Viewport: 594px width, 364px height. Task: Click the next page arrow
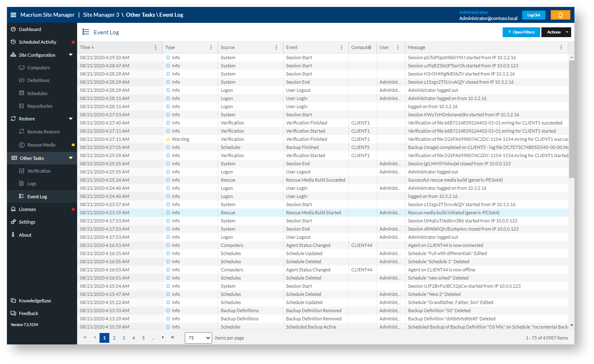(x=163, y=337)
